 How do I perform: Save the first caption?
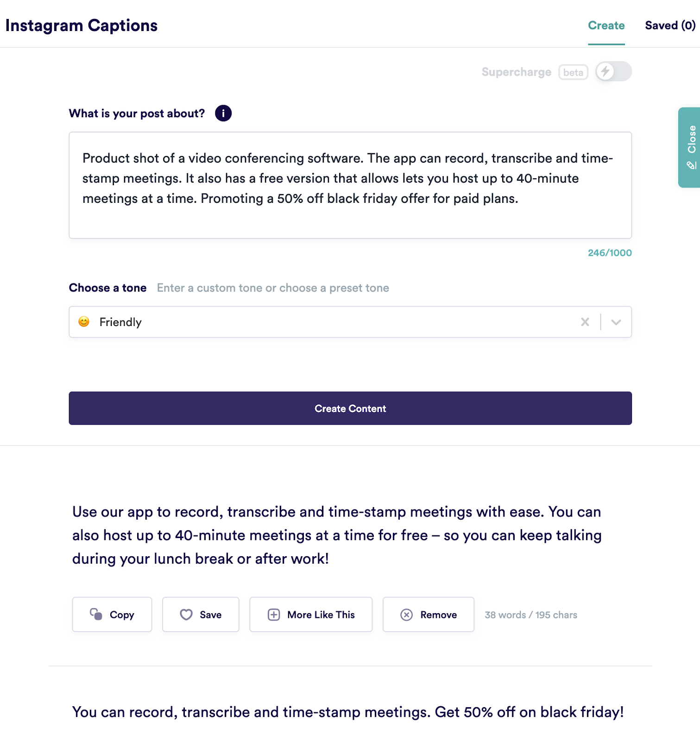201,615
